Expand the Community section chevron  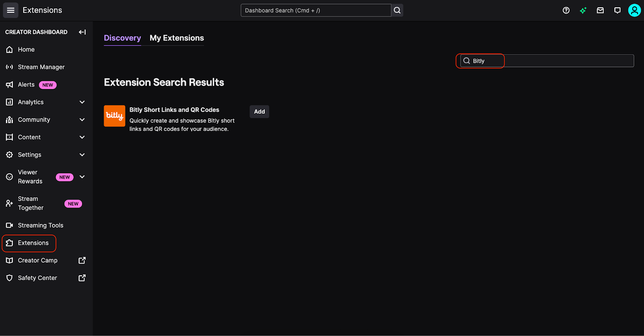82,120
